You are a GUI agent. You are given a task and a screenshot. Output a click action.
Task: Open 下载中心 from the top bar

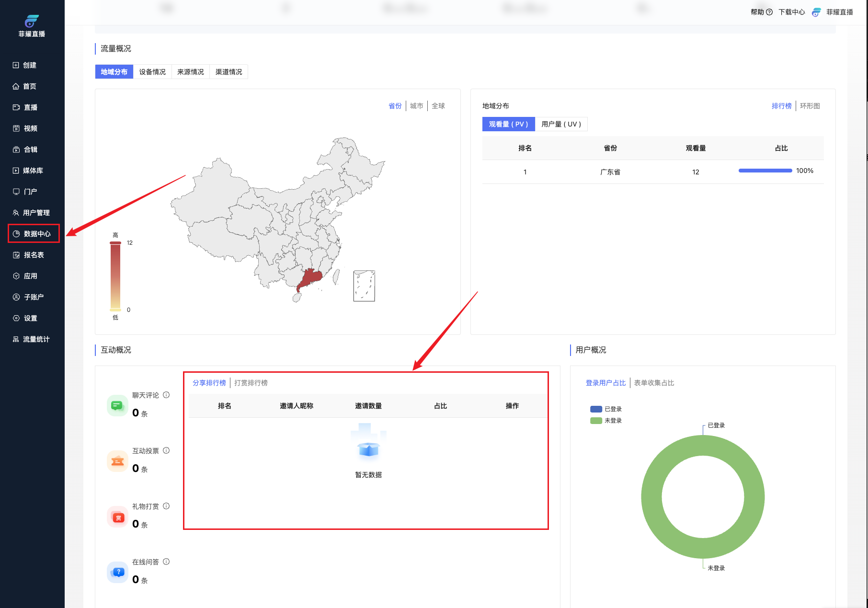click(x=791, y=12)
